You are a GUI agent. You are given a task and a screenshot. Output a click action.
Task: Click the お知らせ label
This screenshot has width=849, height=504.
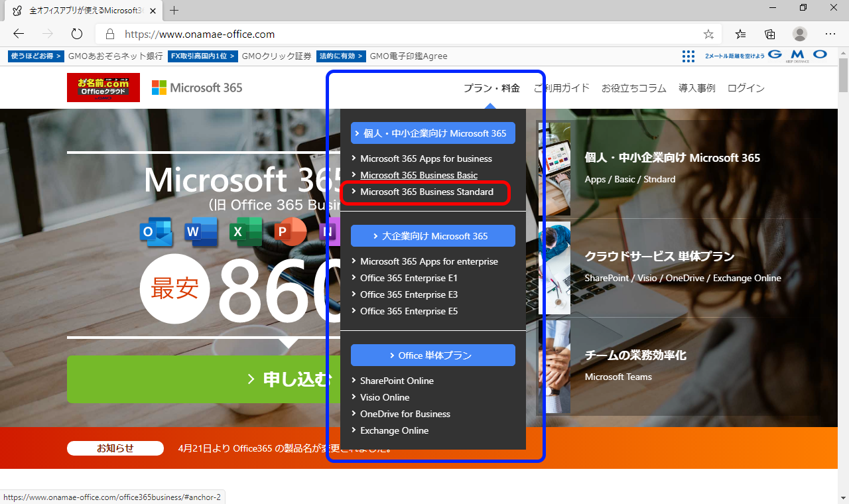point(115,448)
